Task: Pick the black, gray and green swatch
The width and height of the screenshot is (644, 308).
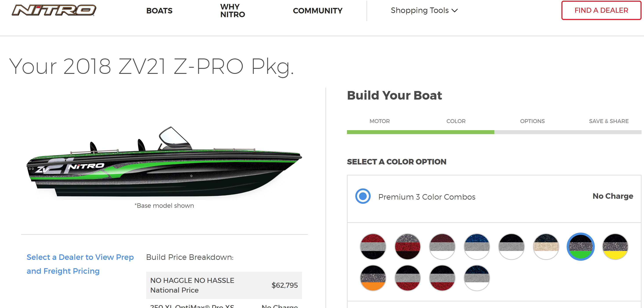Action: [581, 246]
